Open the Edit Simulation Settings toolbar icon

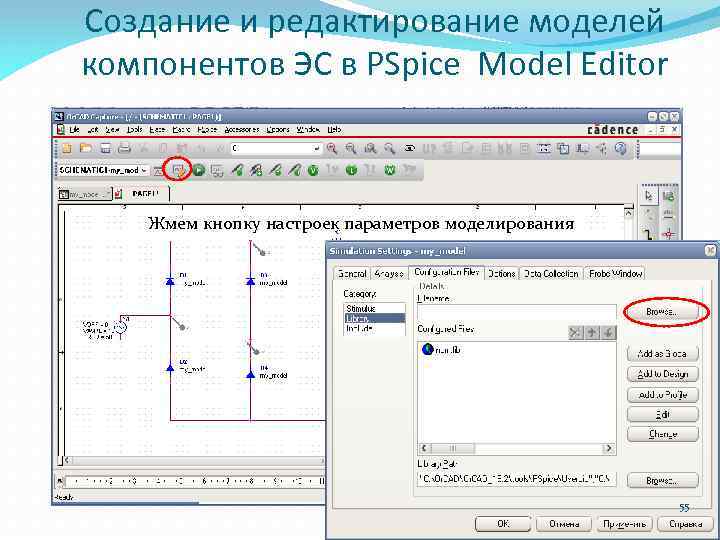[179, 170]
